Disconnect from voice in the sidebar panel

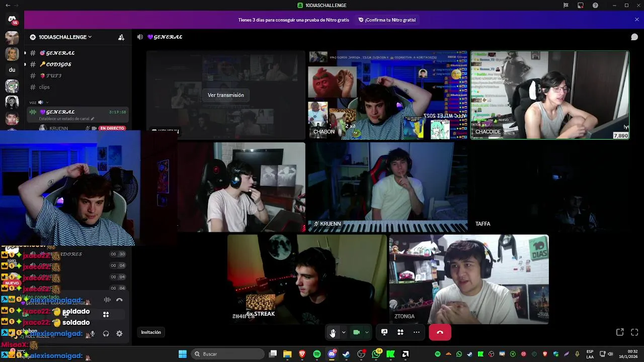119,300
